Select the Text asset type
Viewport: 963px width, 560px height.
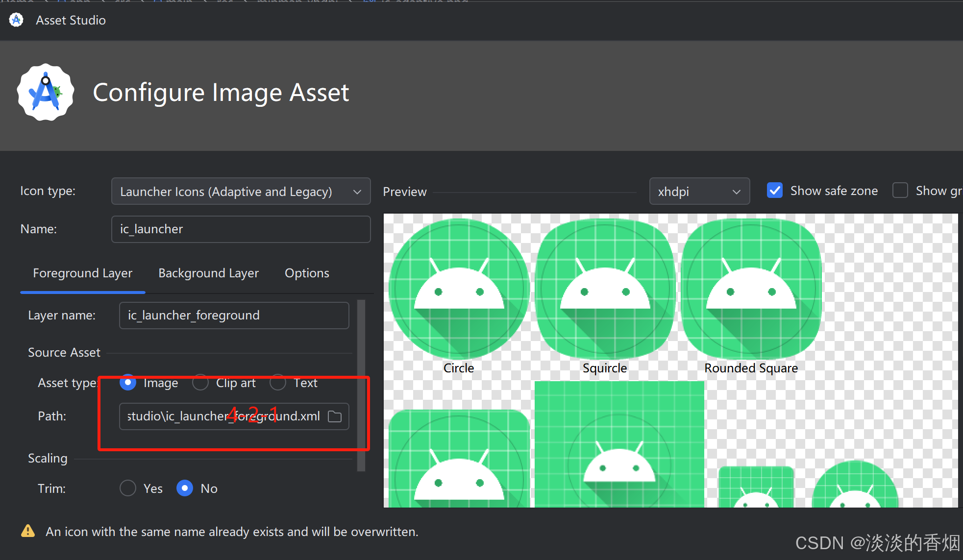278,383
